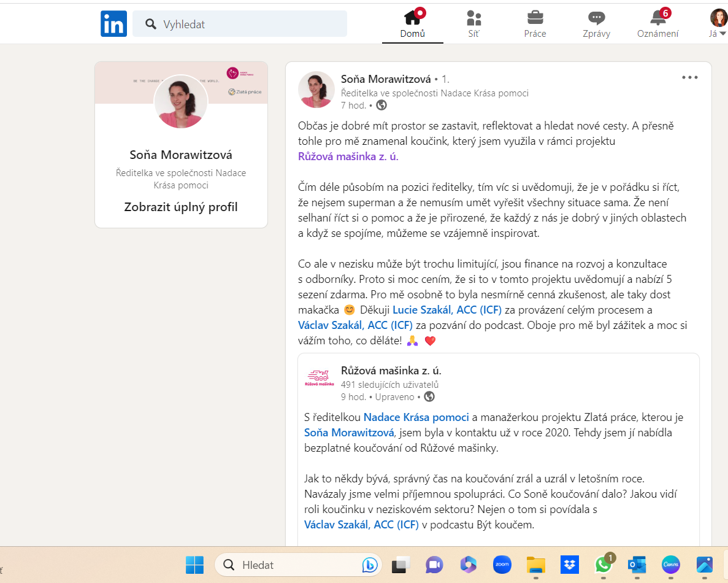
Task: Open the three-dot menu on Soňa's post
Action: coord(689,77)
